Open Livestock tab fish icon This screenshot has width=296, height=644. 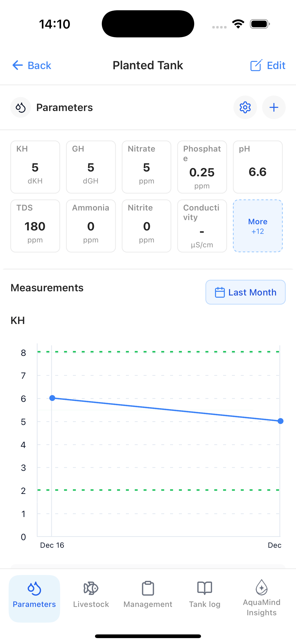[91, 588]
